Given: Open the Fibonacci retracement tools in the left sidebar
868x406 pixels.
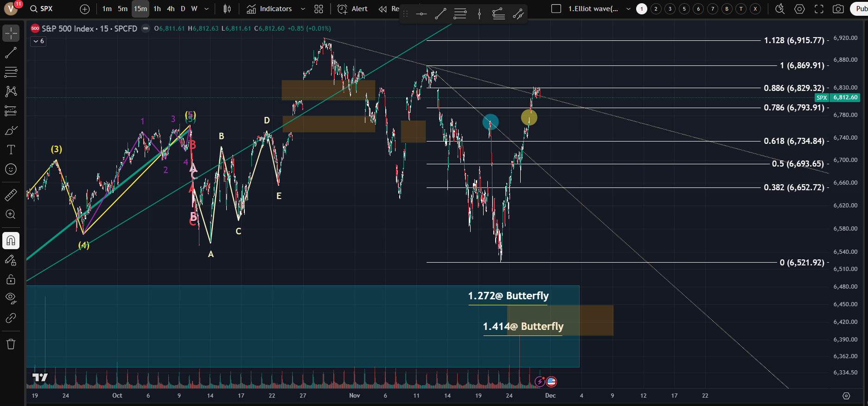Looking at the screenshot, I should pos(11,72).
